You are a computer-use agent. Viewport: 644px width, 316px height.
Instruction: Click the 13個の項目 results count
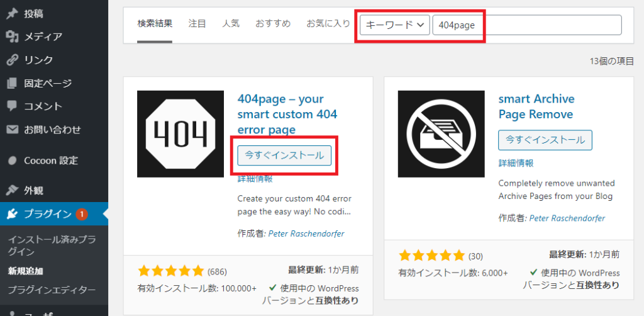click(612, 62)
